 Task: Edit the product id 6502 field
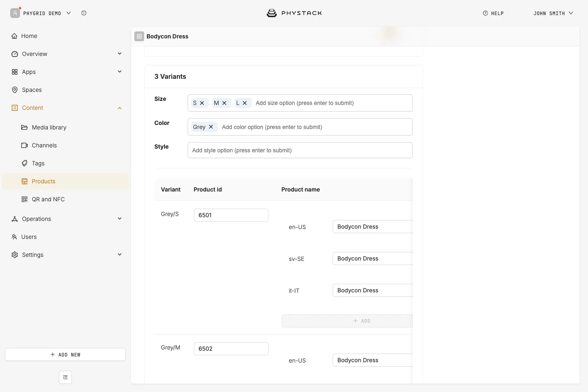coord(231,349)
